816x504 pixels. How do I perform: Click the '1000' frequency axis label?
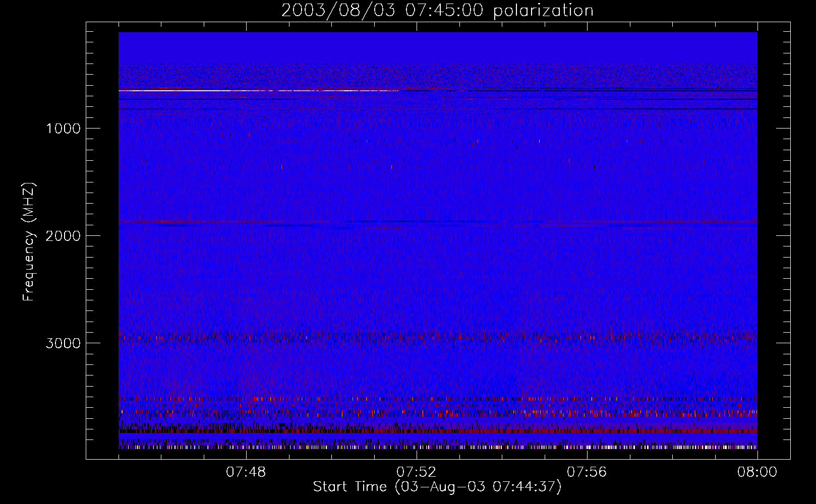coord(63,129)
